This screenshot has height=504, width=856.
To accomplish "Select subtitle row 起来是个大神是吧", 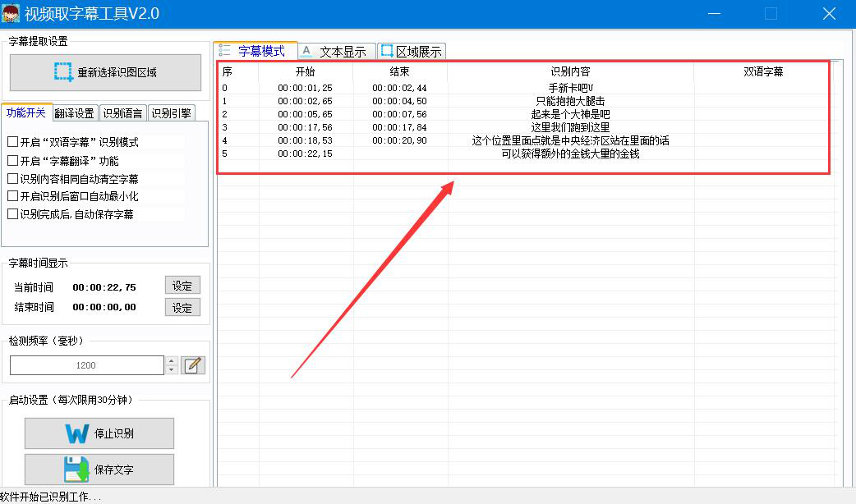I will (x=523, y=114).
